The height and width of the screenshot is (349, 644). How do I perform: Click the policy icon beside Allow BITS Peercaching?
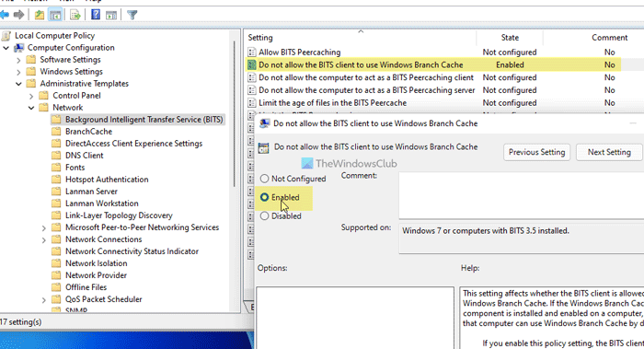[252, 52]
